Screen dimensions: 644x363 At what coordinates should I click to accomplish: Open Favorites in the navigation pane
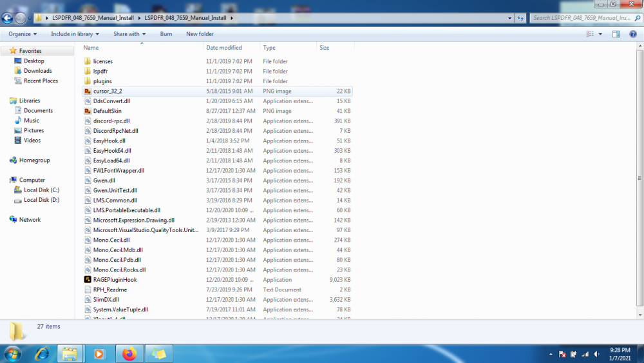[x=30, y=51]
